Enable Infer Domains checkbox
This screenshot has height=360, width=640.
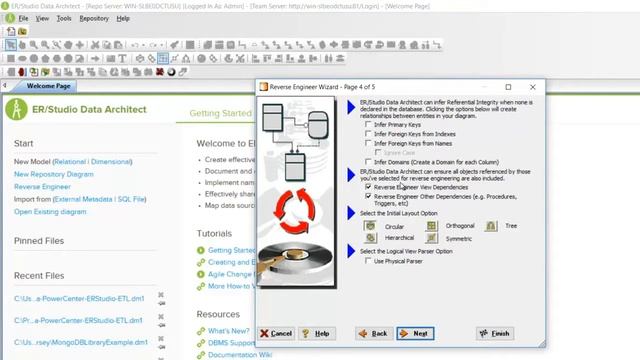pyautogui.click(x=368, y=162)
